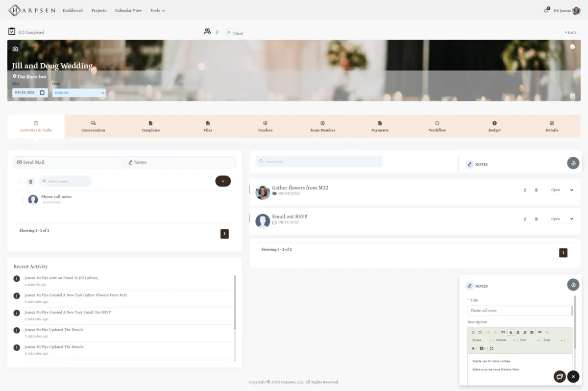The height and width of the screenshot is (391, 588).
Task: Open the Normal format dropdown
Action: tap(505, 340)
